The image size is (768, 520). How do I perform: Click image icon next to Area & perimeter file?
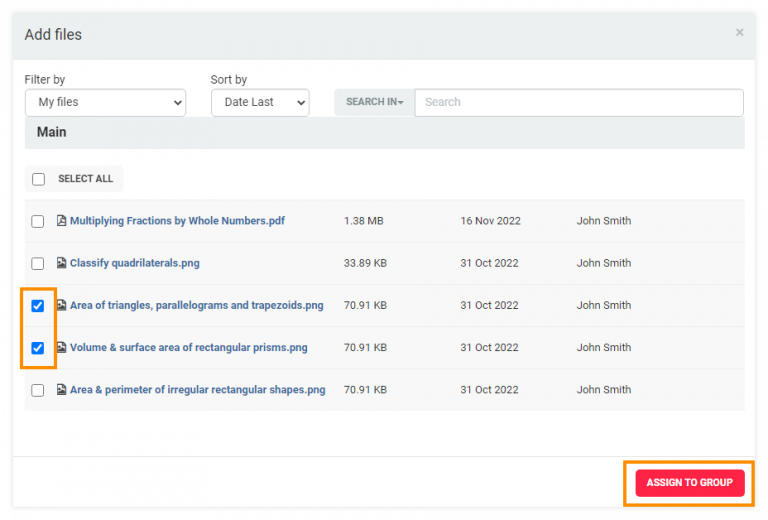[61, 390]
